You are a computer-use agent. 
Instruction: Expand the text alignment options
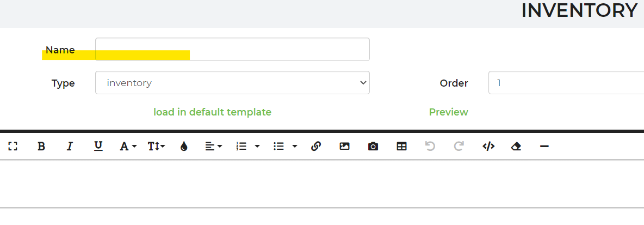(214, 146)
